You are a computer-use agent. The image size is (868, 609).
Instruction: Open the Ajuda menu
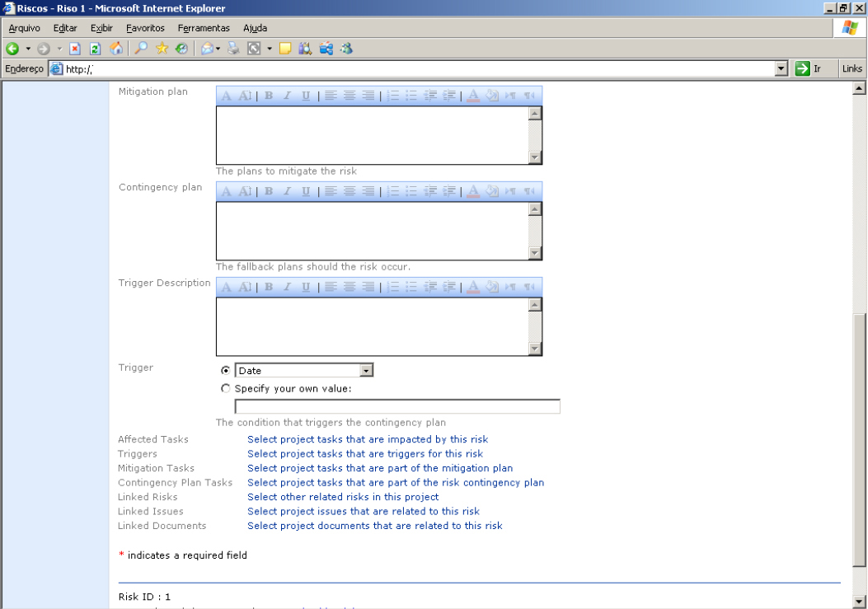(256, 28)
